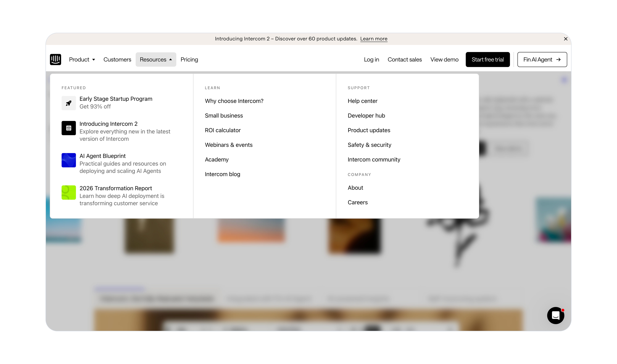617x364 pixels.
Task: Visit the Intercom blog
Action: tap(223, 174)
